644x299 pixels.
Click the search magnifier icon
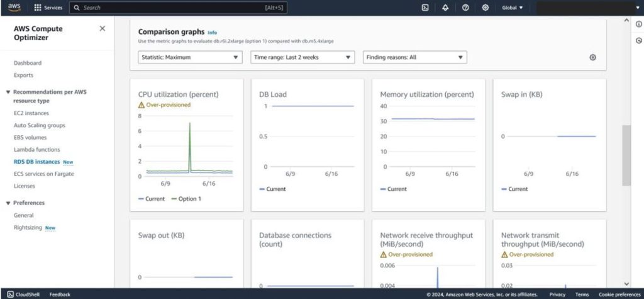click(x=77, y=8)
